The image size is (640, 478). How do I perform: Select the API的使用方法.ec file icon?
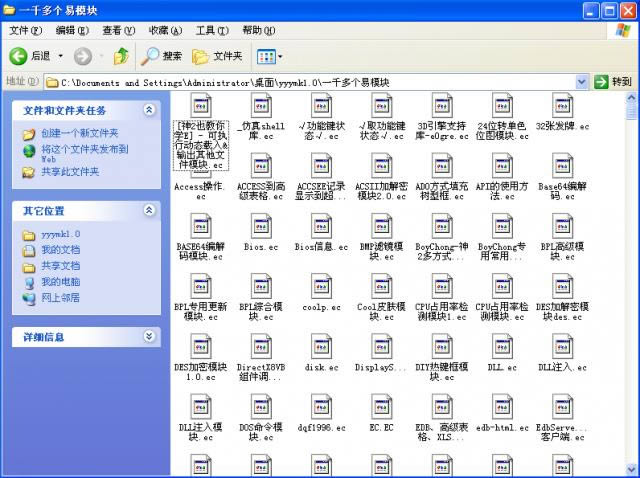(502, 166)
